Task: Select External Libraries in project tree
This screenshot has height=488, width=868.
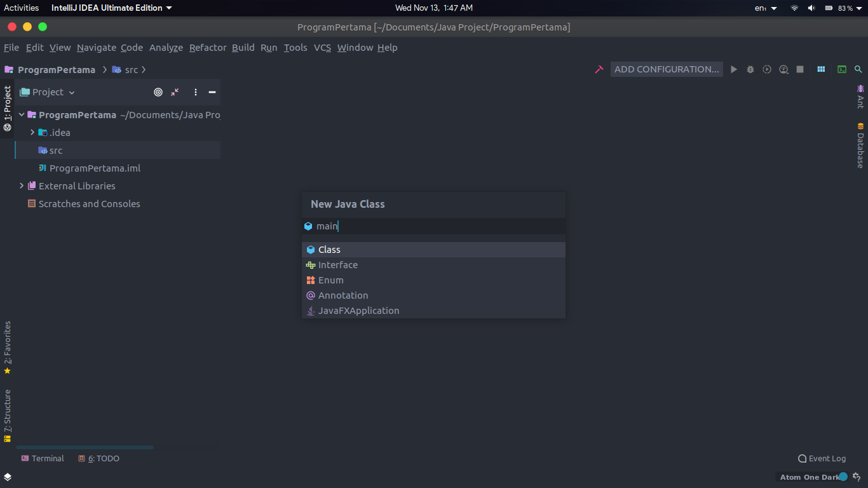Action: point(71,186)
